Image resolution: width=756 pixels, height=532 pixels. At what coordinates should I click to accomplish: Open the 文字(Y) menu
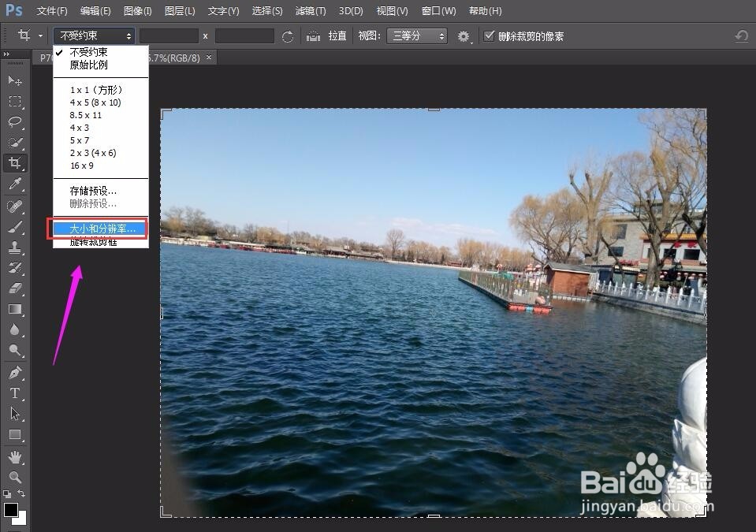pos(223,10)
